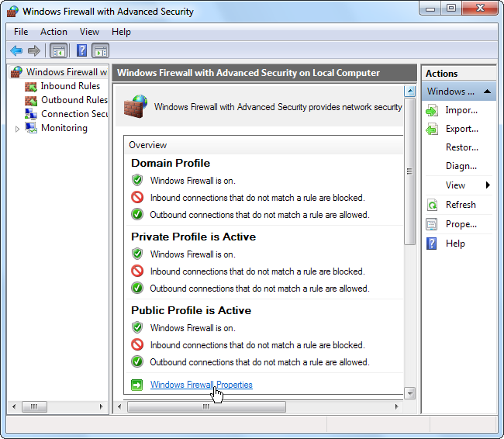Collapse the Windows Firewall actions section

coord(487,92)
